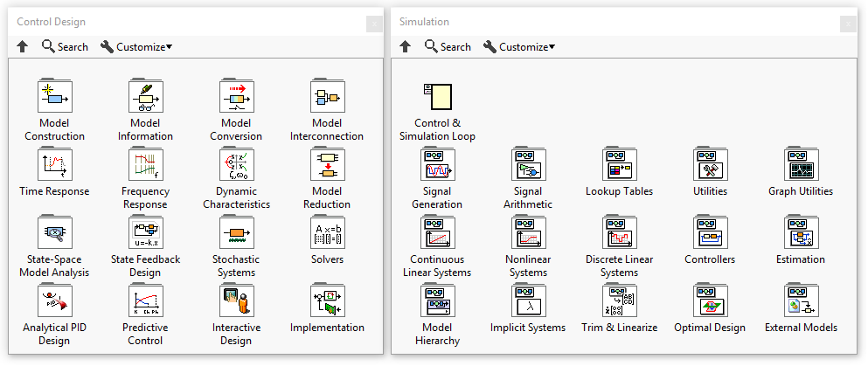Choose the Controllers palette icon
868x366 pixels.
[x=710, y=232]
